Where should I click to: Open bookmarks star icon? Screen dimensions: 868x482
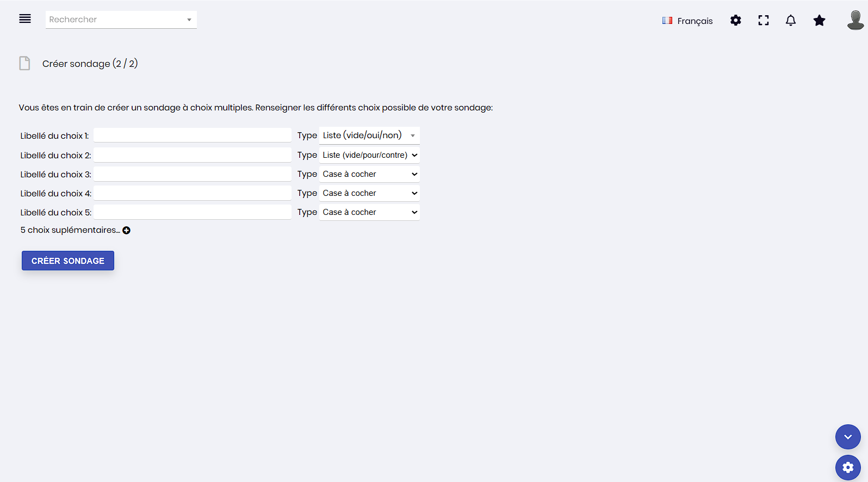point(819,21)
